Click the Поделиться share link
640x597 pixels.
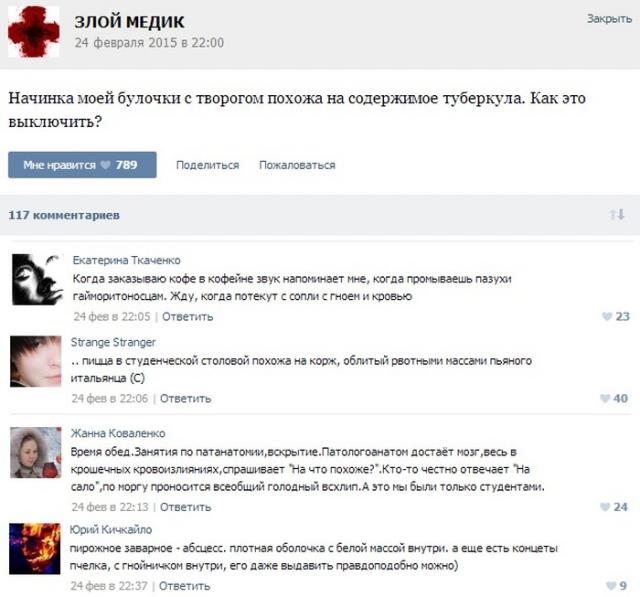click(x=207, y=165)
